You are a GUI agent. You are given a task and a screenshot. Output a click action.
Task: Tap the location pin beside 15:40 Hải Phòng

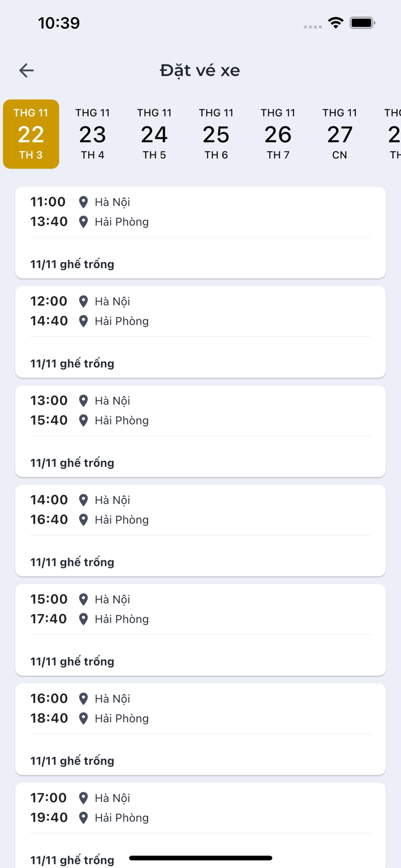pyautogui.click(x=83, y=420)
